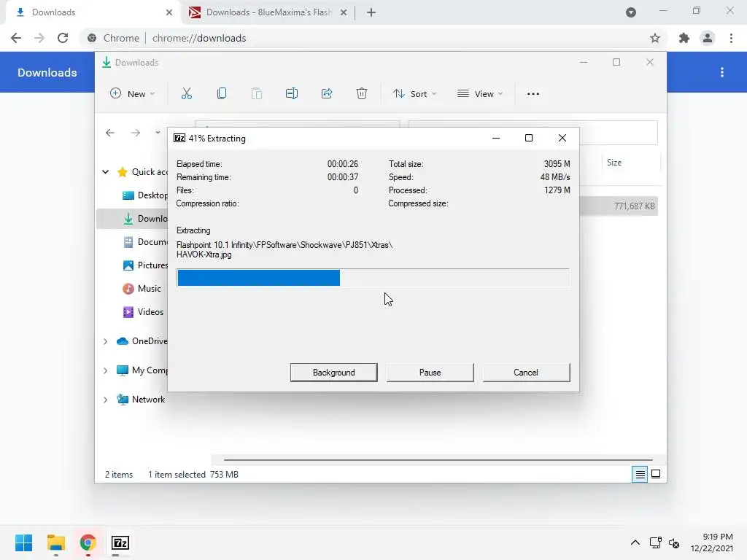The height and width of the screenshot is (560, 747).
Task: Go back using Explorer's back arrow
Action: tap(110, 133)
